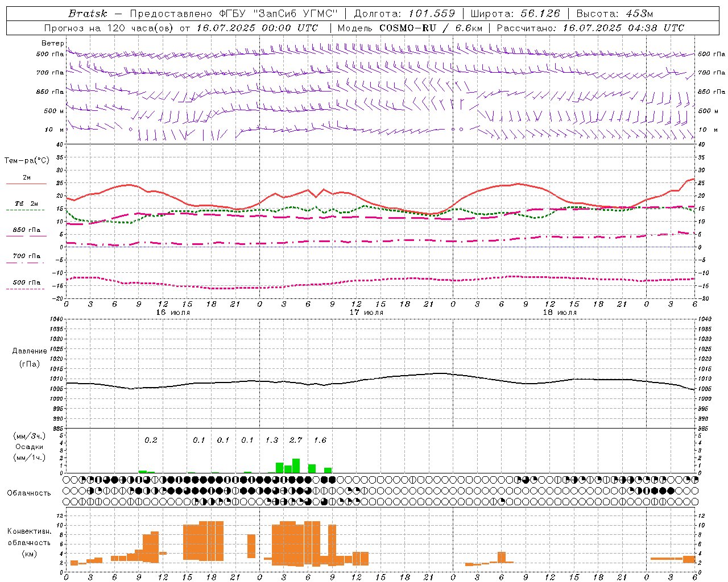This screenshot has width=728, height=582.
Task: Select the ФГБУ "ЗапСиб УГМС" provider text
Action: (x=279, y=14)
